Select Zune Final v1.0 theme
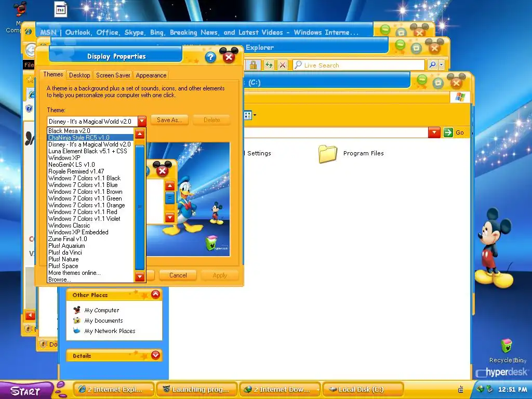This screenshot has width=532, height=399. (x=90, y=239)
